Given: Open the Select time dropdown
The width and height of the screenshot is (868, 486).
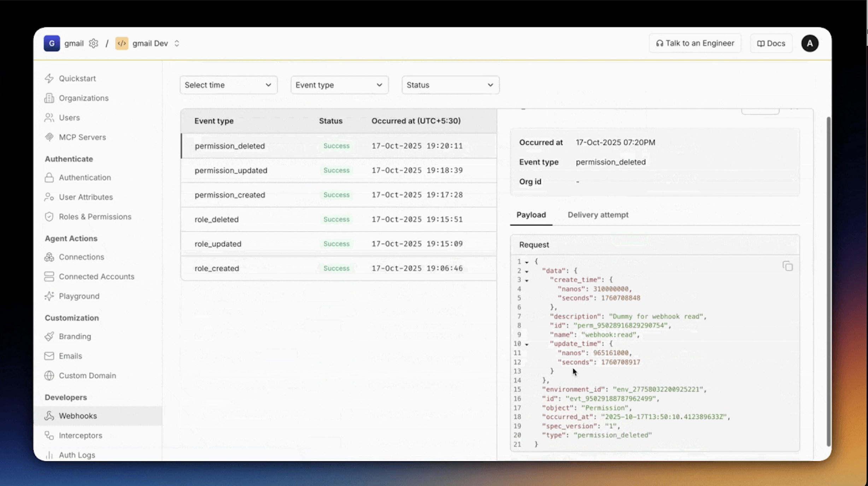Looking at the screenshot, I should [228, 85].
